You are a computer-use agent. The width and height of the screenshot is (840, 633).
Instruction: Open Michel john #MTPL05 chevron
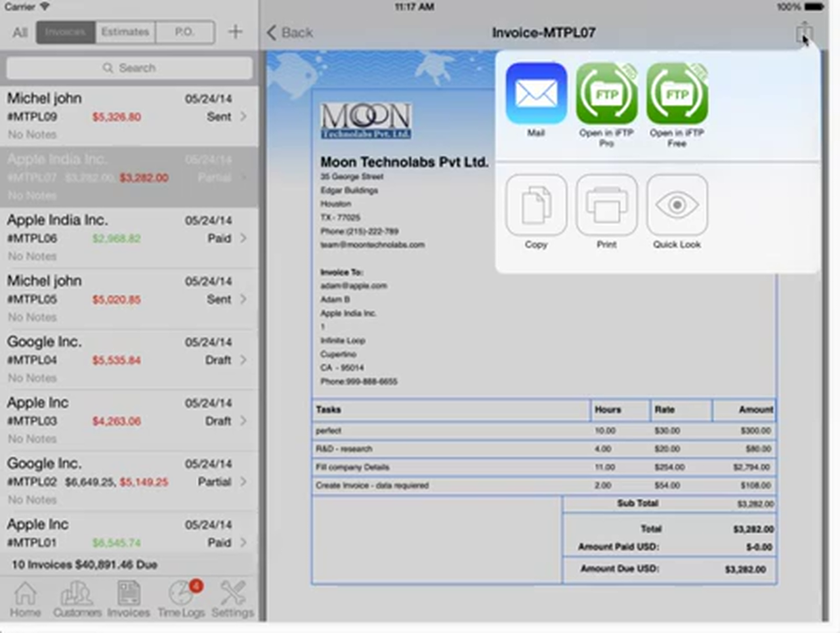(x=243, y=299)
